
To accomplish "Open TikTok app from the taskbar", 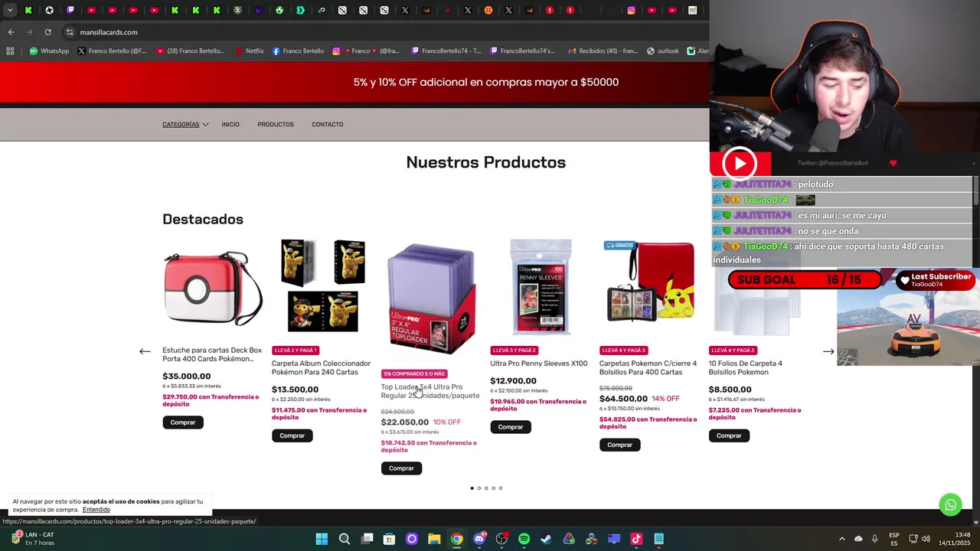I will click(x=636, y=539).
